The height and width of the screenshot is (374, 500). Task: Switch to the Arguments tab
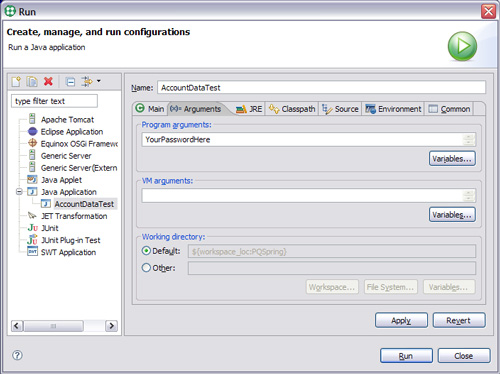tap(197, 109)
